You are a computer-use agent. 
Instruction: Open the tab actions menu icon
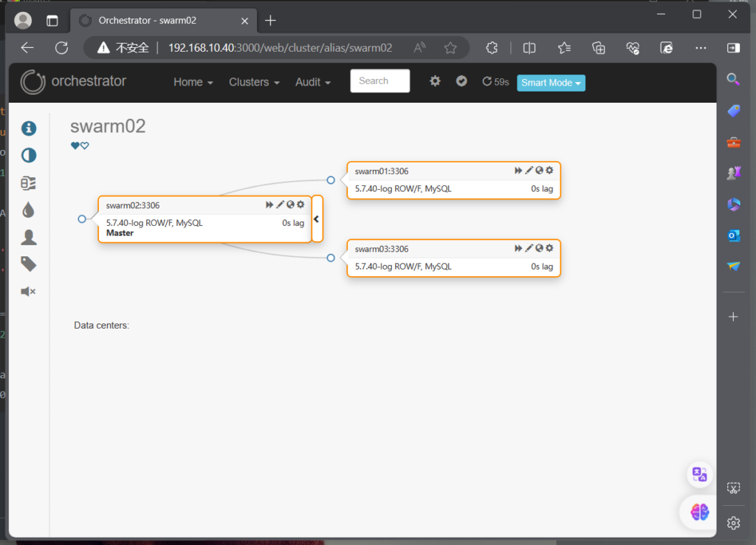point(52,21)
